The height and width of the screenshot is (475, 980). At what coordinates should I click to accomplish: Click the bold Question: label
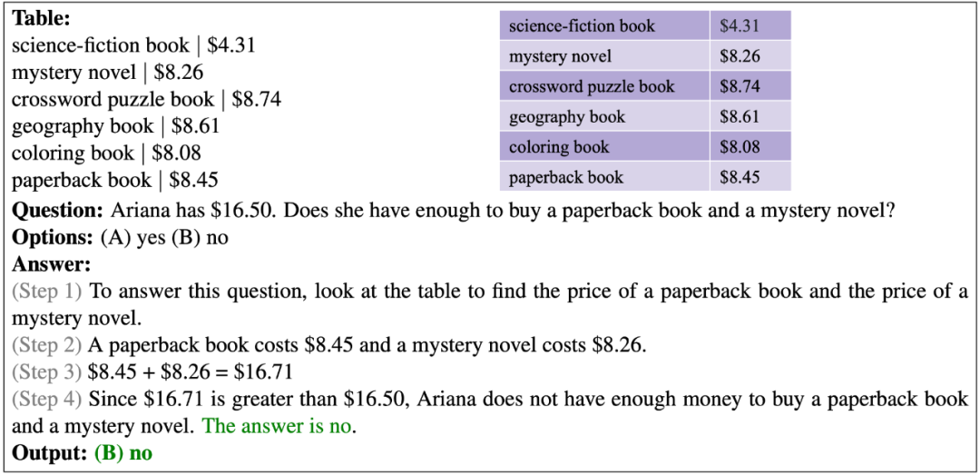[x=57, y=211]
